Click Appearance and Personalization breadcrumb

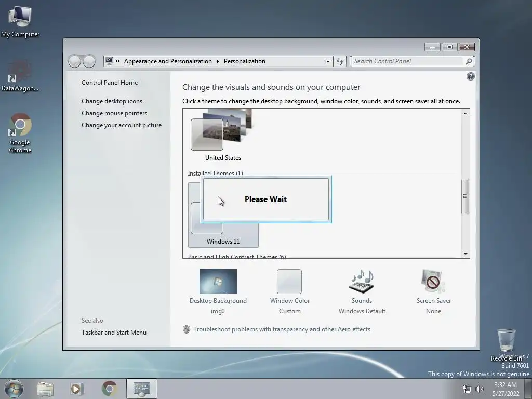[168, 61]
